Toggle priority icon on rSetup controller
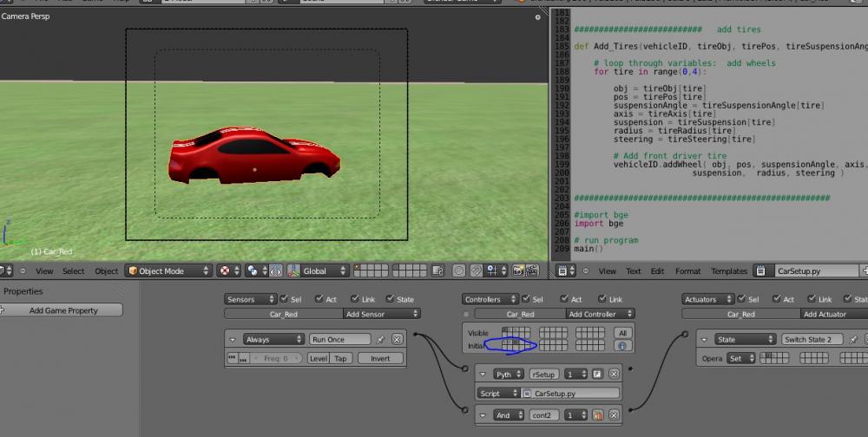 [x=597, y=374]
